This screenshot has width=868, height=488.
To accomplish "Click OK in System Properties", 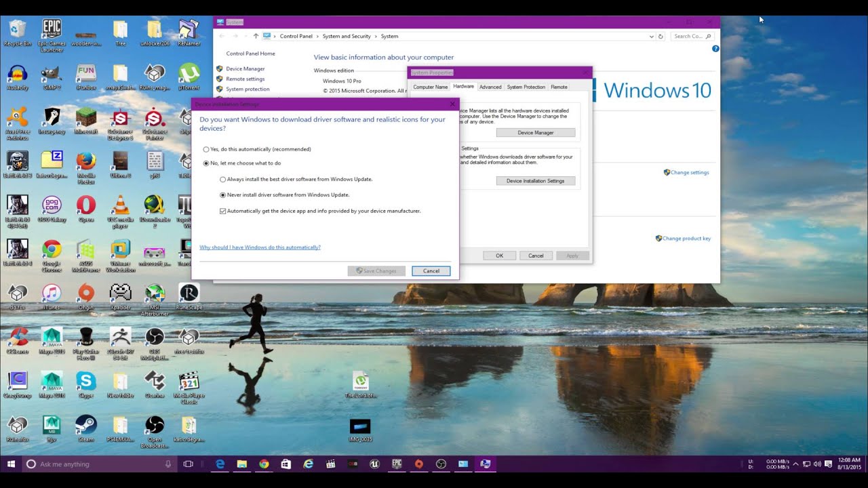I will [499, 256].
